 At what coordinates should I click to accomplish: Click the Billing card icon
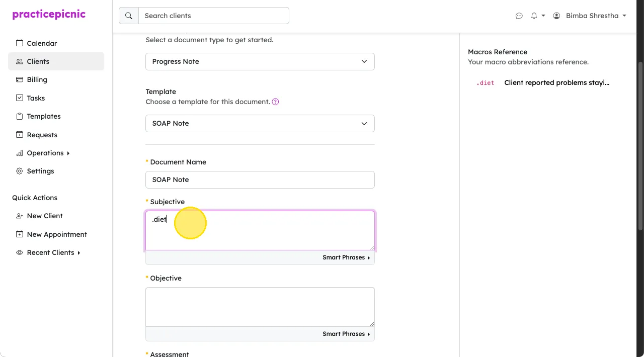[x=20, y=79]
